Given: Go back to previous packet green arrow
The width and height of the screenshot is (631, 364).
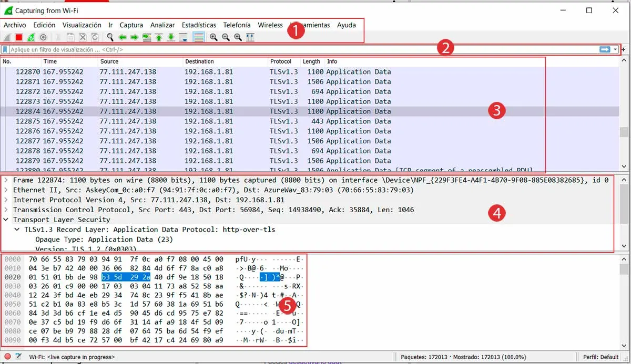Looking at the screenshot, I should 123,37.
